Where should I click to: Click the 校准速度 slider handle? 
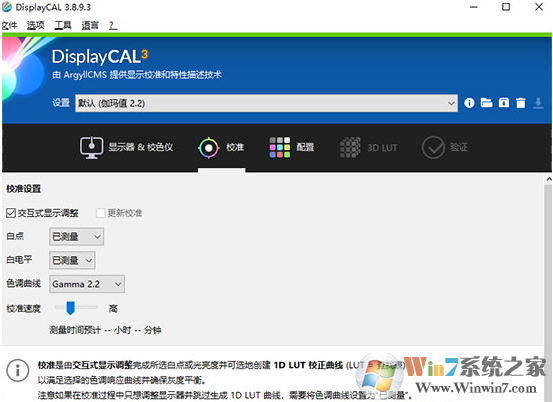(x=71, y=308)
